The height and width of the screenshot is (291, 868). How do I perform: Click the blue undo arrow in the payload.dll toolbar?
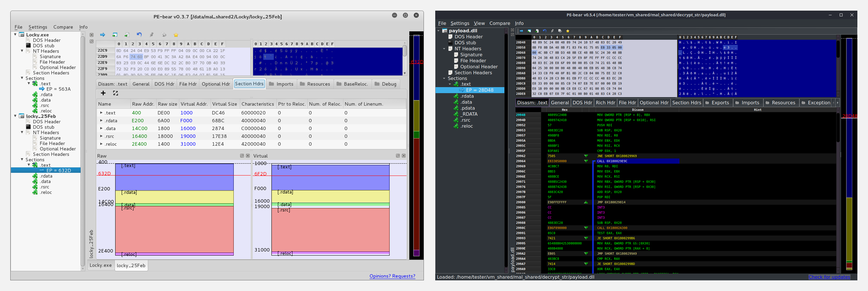[545, 31]
